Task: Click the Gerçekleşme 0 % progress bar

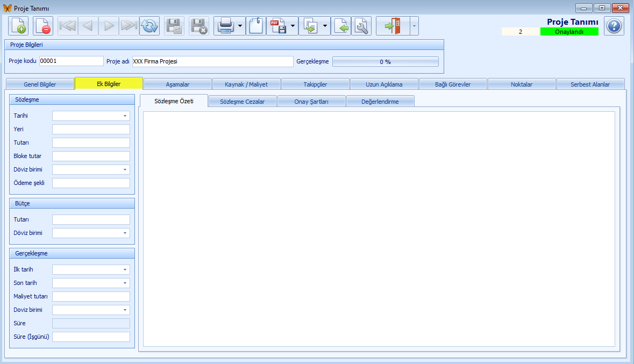Action: coord(385,62)
